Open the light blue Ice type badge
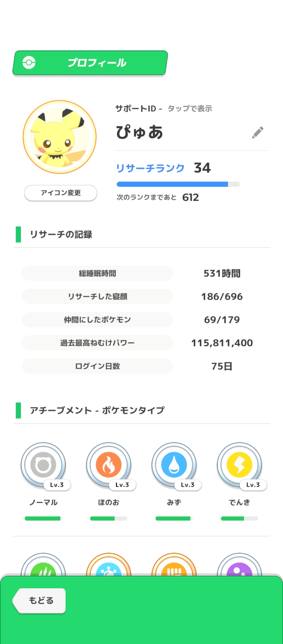Image resolution: width=283 pixels, height=644 pixels. (x=109, y=567)
